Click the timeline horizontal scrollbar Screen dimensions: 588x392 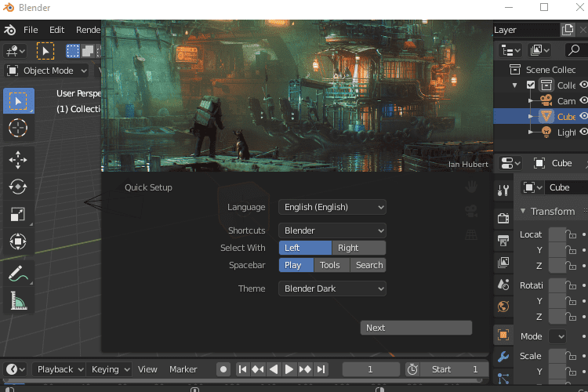point(242,380)
